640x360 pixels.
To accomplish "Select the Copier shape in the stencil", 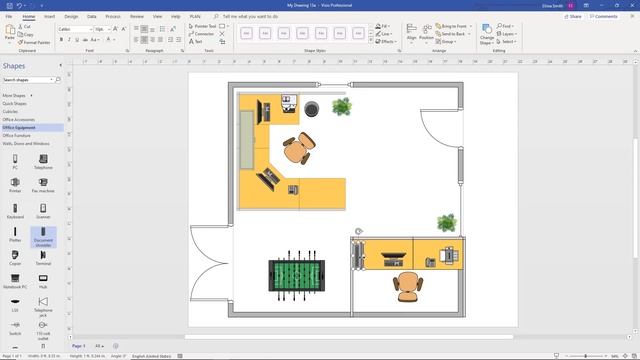I will [15, 258].
